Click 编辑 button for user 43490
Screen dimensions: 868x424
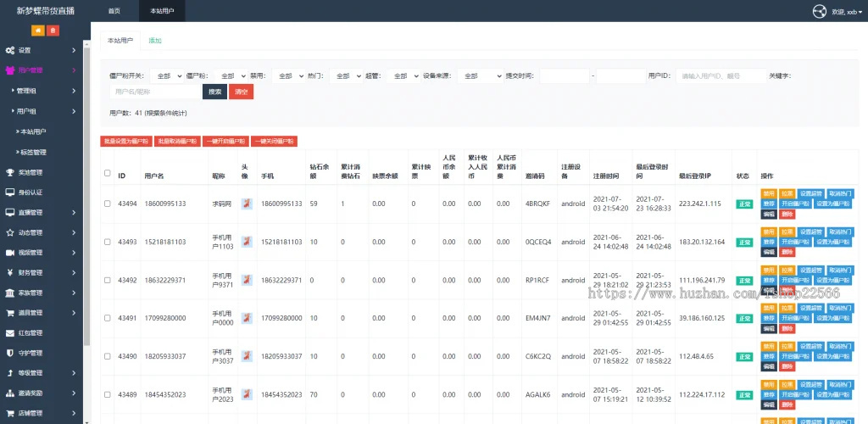(x=769, y=367)
